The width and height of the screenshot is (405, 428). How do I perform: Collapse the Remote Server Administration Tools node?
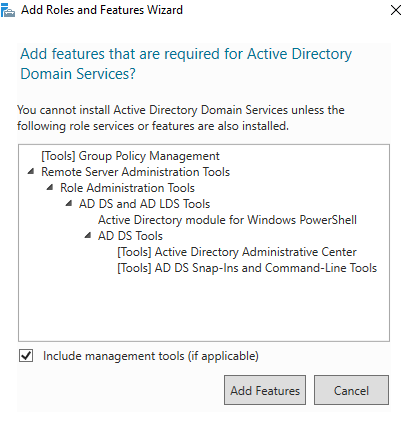tap(31, 172)
